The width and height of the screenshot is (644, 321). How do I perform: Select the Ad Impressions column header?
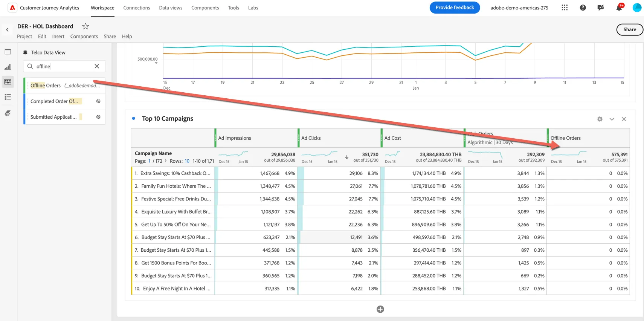[256, 138]
